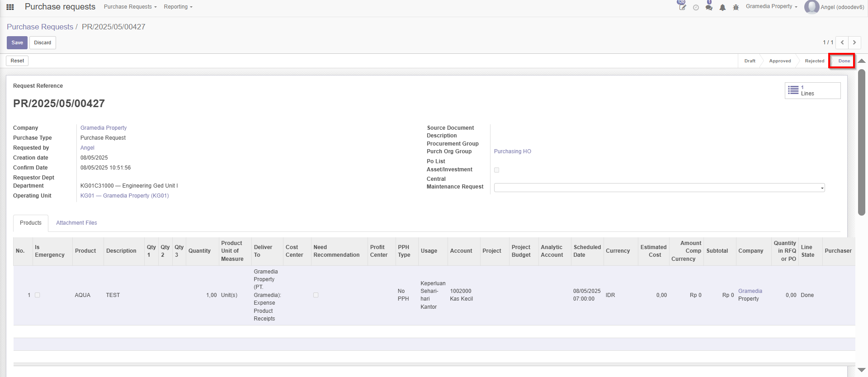Switch to the Attachment Files tab
Screen dimensions: 868x377
[76, 223]
